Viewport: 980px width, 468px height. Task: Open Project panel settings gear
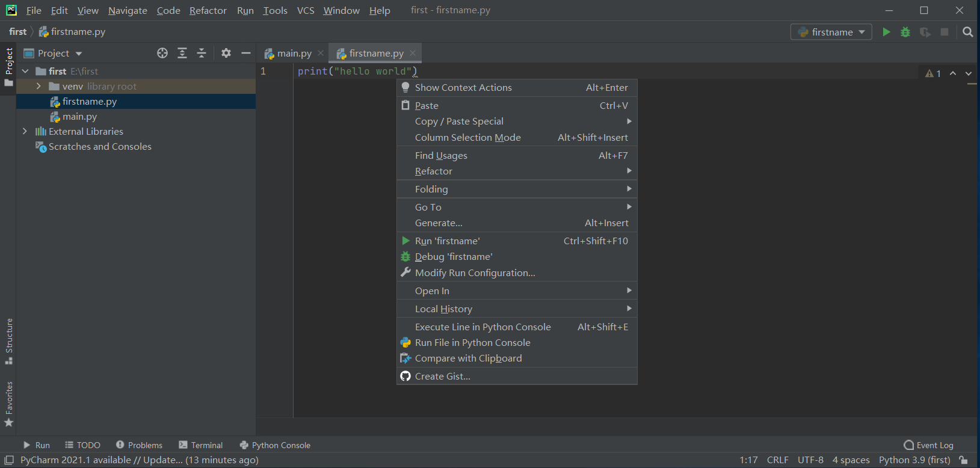pos(226,53)
